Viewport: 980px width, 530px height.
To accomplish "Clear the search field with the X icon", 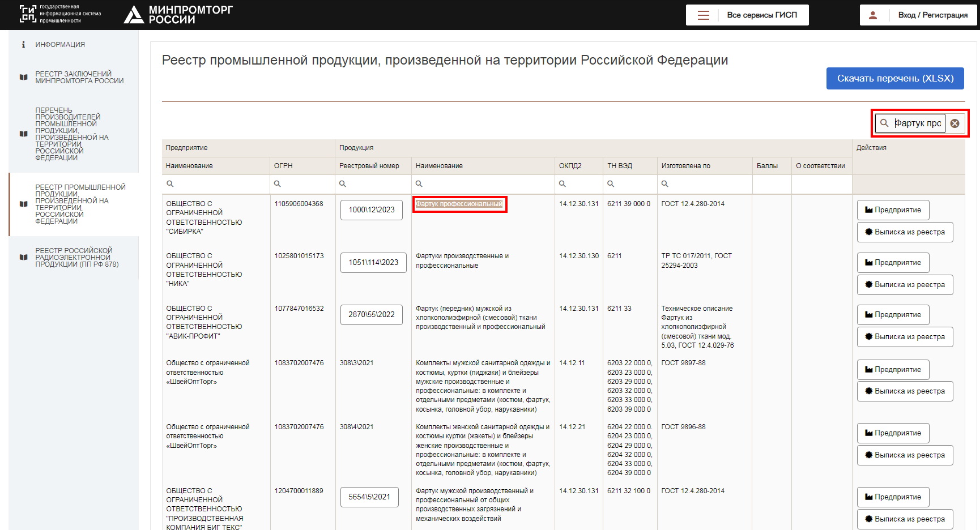I will pyautogui.click(x=955, y=123).
